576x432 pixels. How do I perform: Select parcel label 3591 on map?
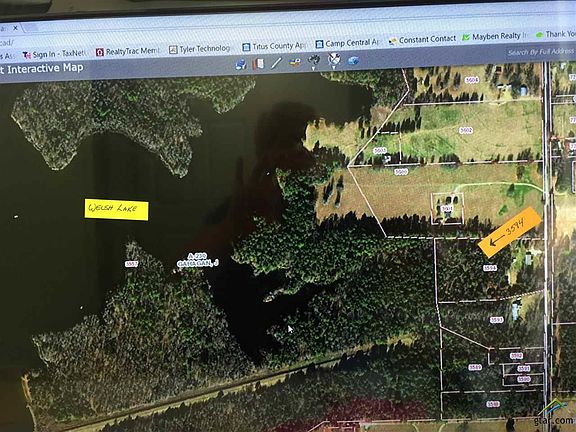(523, 368)
